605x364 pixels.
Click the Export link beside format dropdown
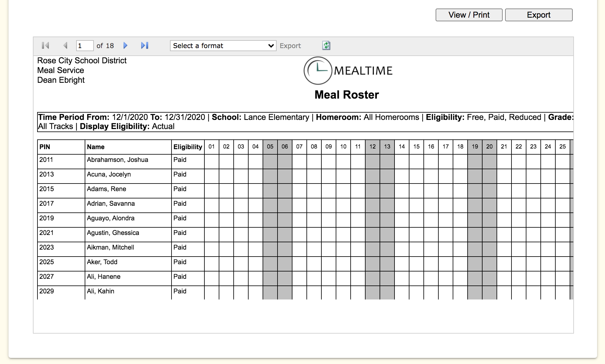pyautogui.click(x=290, y=46)
